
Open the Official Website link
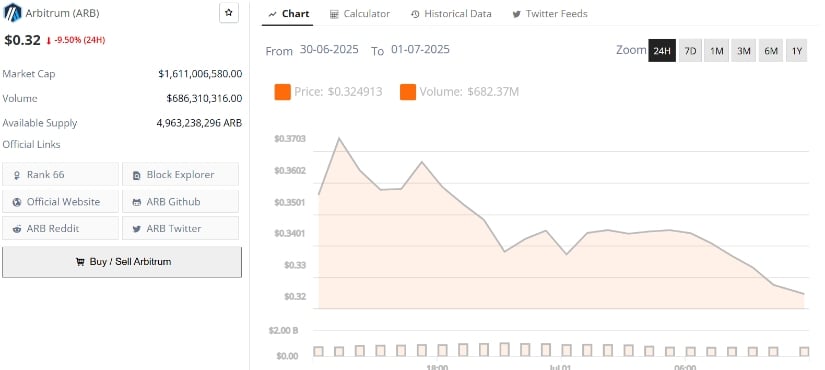[x=61, y=202]
